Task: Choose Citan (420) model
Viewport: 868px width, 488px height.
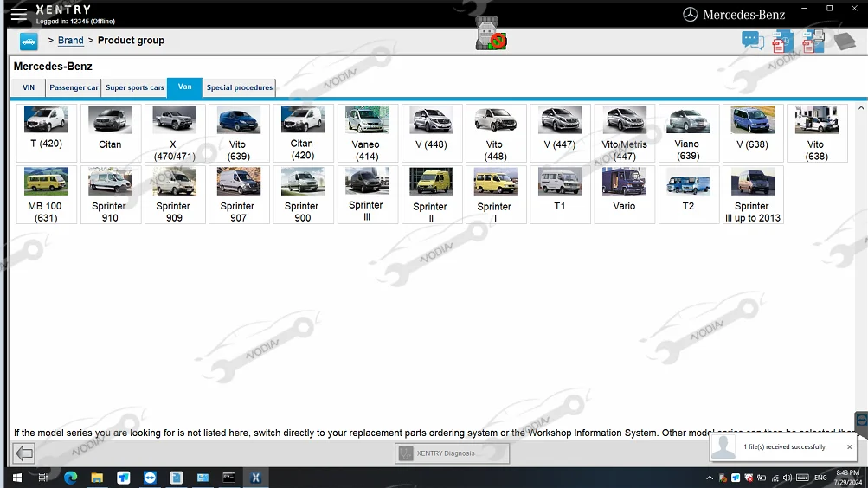Action: [x=303, y=132]
